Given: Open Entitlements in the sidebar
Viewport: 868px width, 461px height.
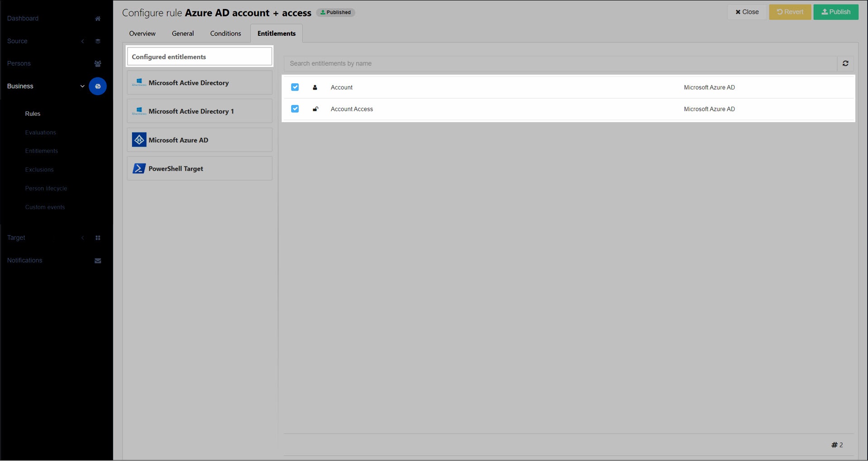Looking at the screenshot, I should [42, 151].
